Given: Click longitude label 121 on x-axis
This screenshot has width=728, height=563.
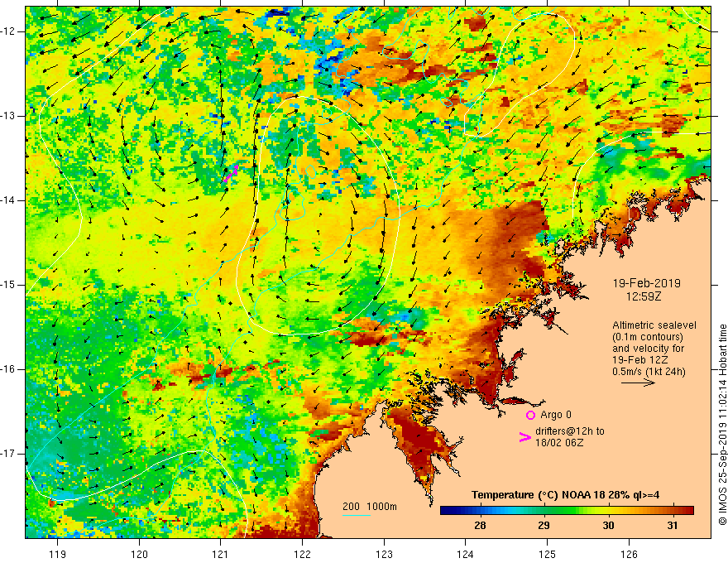Looking at the screenshot, I should (x=221, y=554).
